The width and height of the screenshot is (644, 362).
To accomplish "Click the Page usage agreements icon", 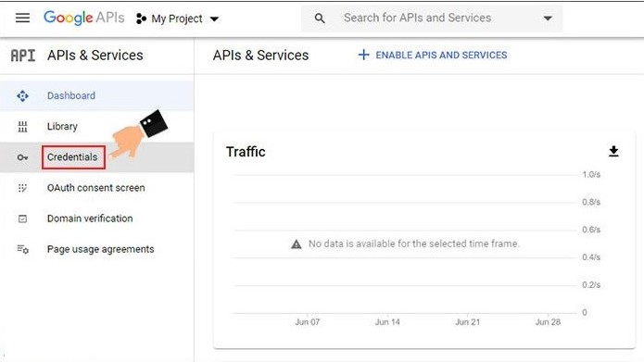I will 22,249.
